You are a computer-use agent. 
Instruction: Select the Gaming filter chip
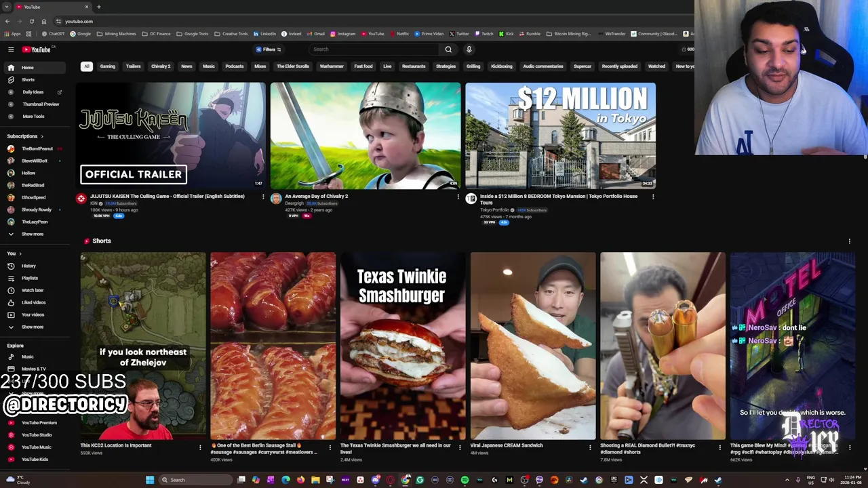[x=107, y=66]
